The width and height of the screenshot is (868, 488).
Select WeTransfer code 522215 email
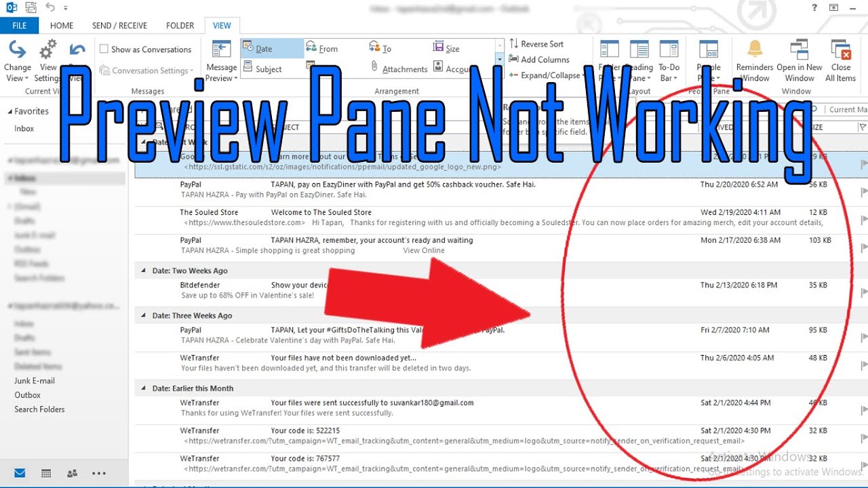494,435
